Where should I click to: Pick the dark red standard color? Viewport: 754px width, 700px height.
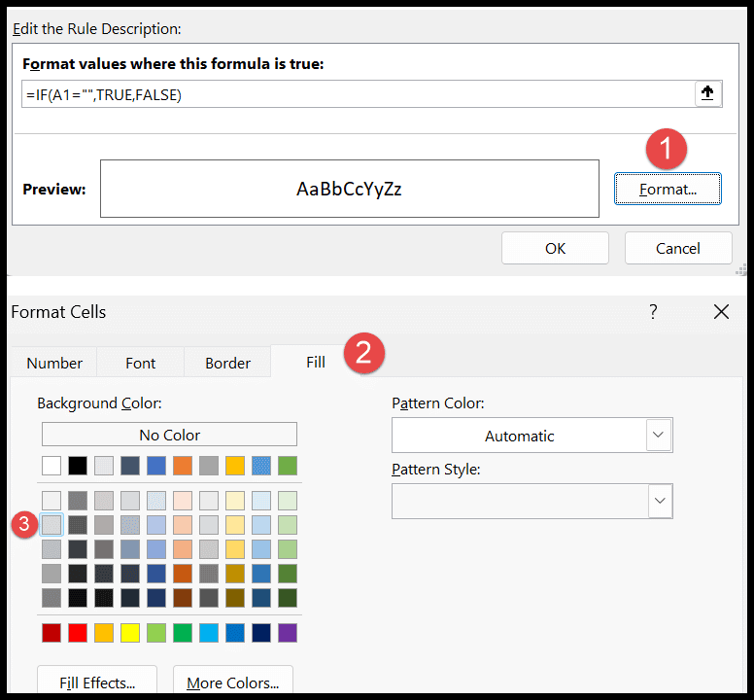click(51, 633)
